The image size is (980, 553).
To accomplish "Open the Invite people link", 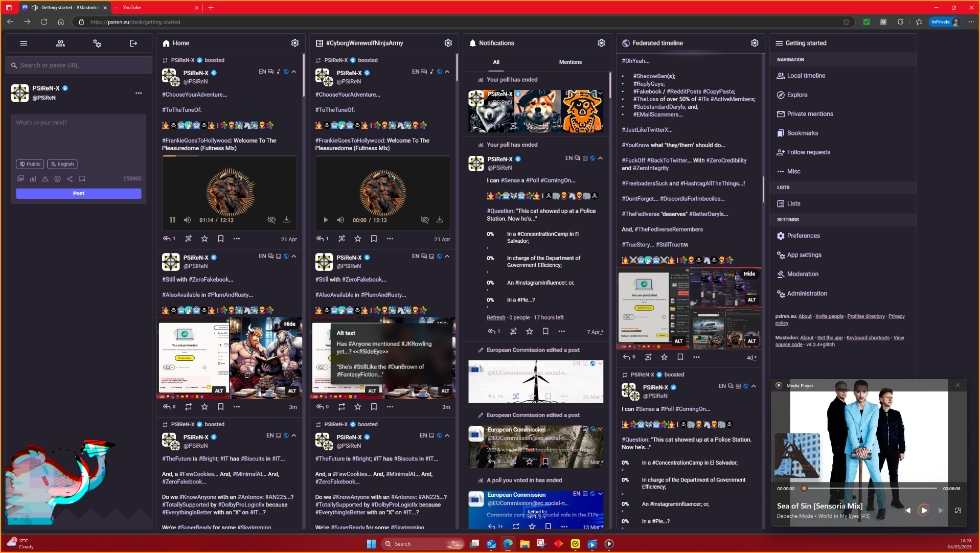I will tap(829, 316).
